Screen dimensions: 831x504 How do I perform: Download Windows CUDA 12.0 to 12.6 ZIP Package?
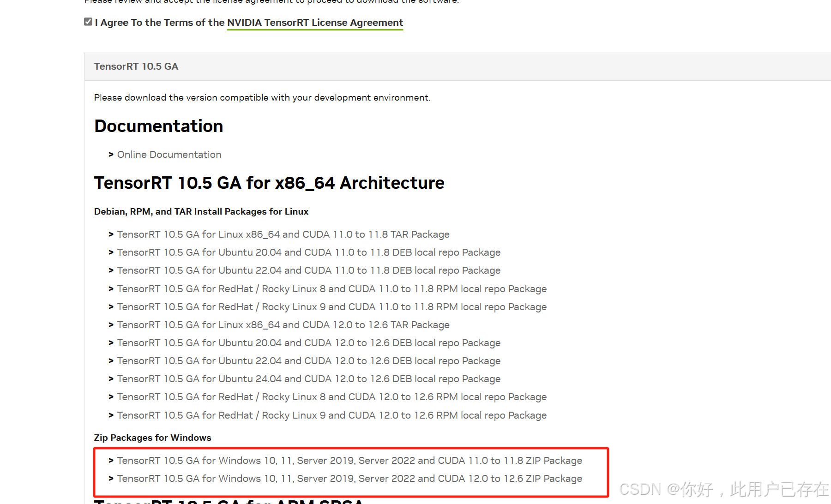pos(349,479)
